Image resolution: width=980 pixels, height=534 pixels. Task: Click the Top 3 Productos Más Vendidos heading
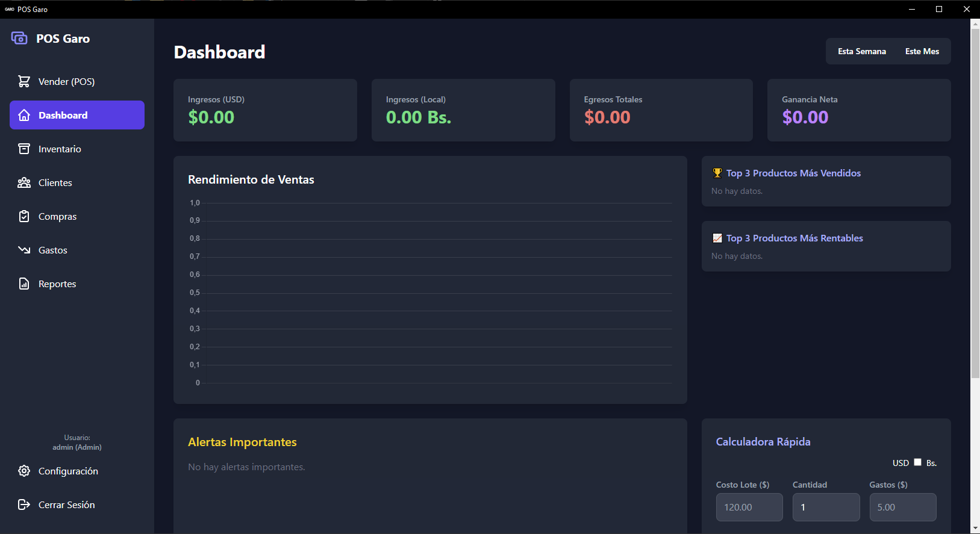tap(793, 173)
